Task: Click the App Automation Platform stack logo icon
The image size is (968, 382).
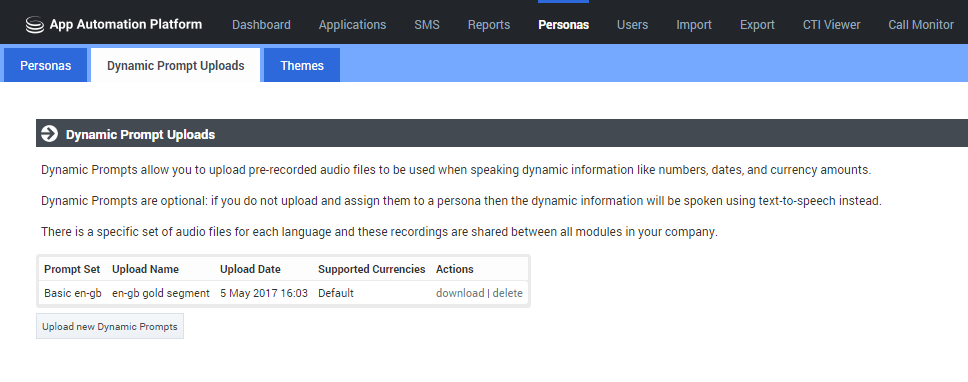Action: point(35,25)
